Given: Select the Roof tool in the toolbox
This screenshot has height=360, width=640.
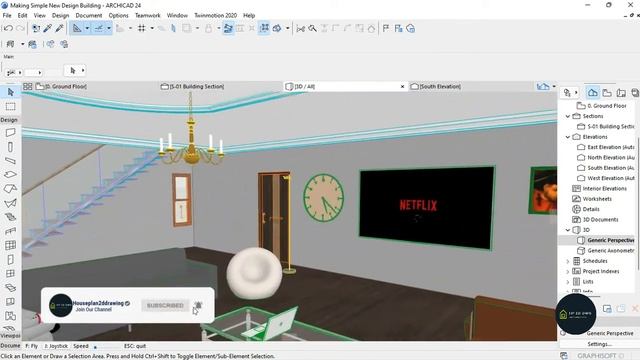Looking at the screenshot, I should [11, 189].
